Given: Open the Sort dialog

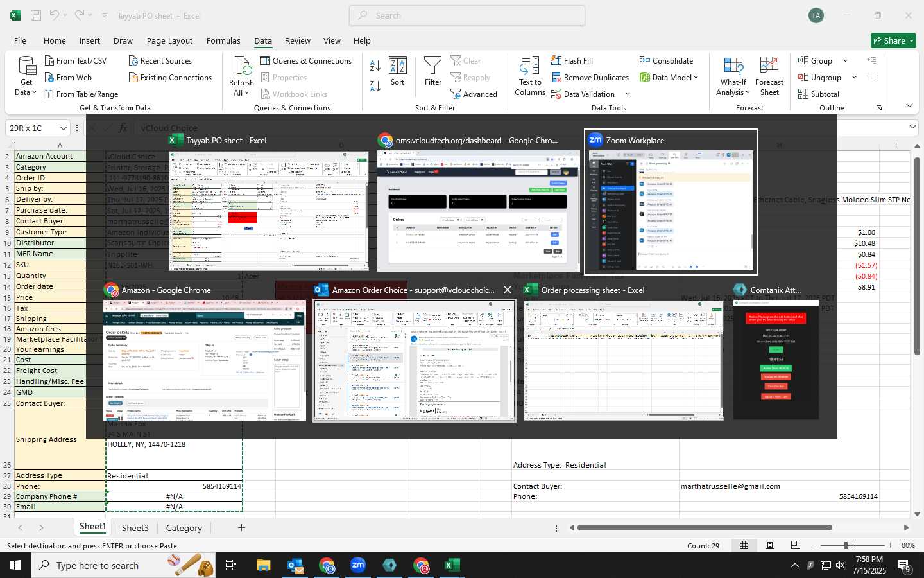Looking at the screenshot, I should (398, 71).
